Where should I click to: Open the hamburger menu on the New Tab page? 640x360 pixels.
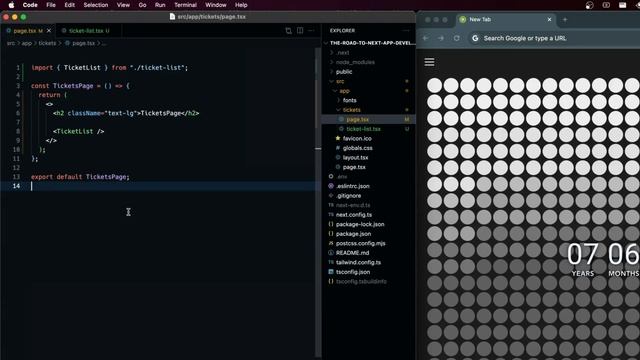point(429,62)
